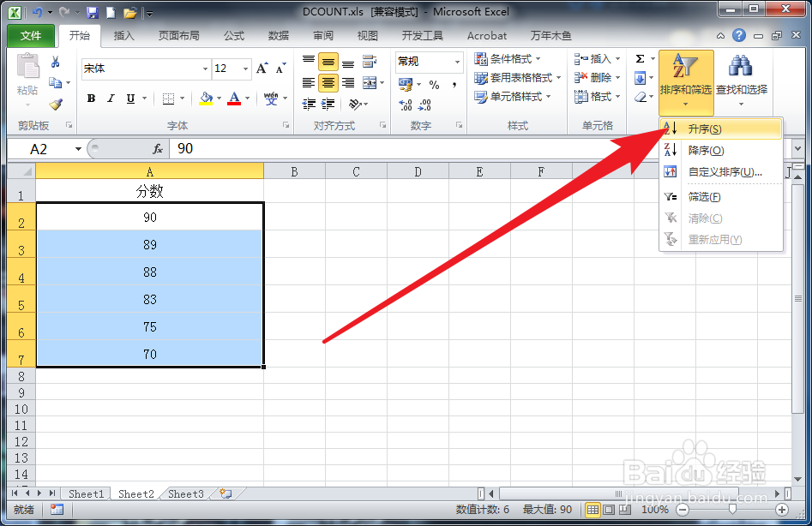This screenshot has width=812, height=526.
Task: Click the Copy icon in clipboard group
Action: point(55,83)
